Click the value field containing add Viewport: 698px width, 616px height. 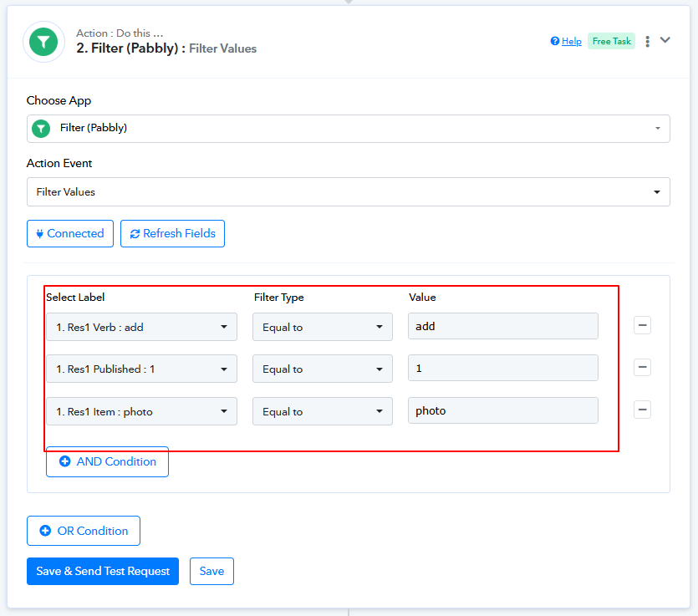503,326
